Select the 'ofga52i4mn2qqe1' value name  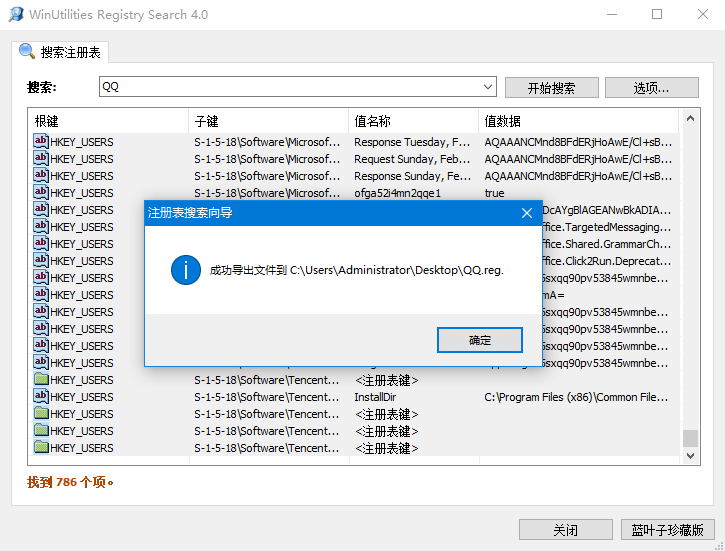[x=398, y=193]
